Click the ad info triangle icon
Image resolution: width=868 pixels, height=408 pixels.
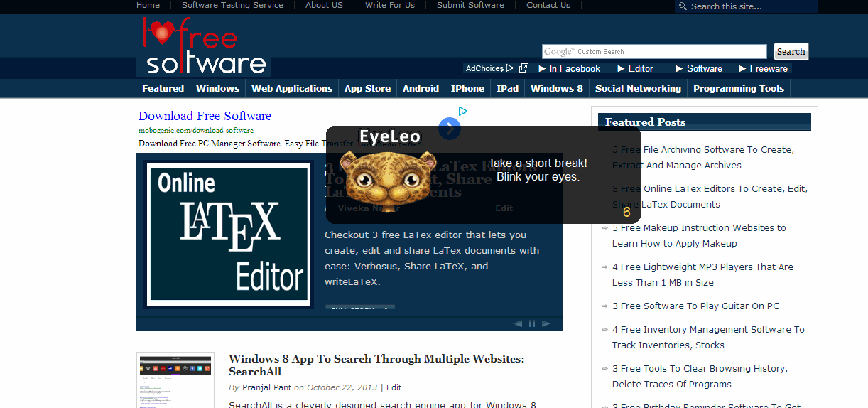[x=463, y=111]
